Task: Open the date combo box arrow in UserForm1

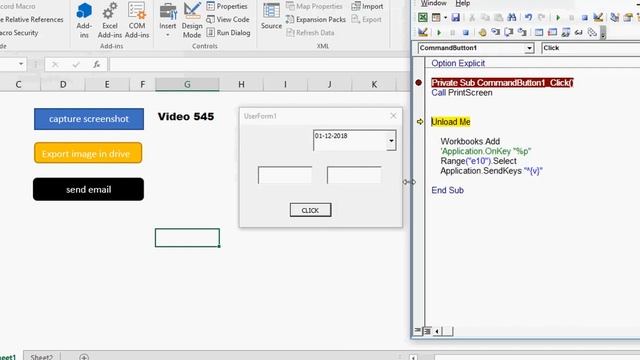Action: click(x=391, y=140)
